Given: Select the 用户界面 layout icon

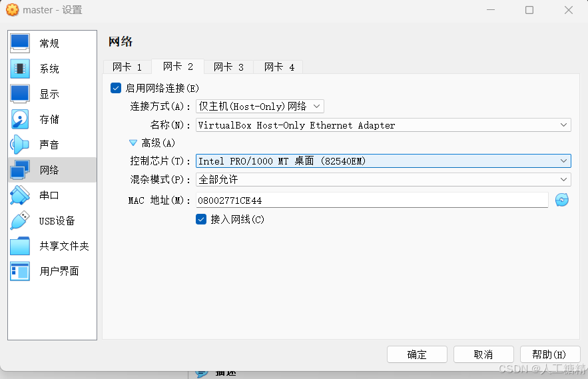Looking at the screenshot, I should (20, 271).
